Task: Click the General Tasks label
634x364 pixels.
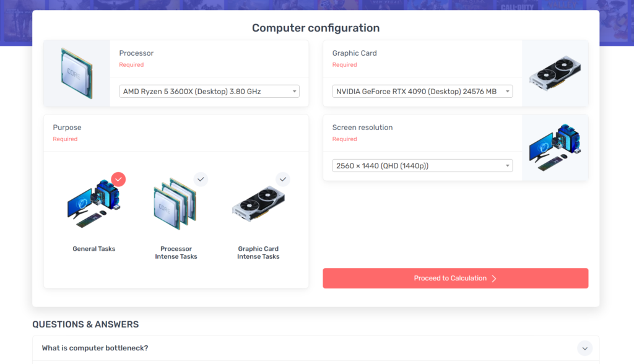Action: point(94,249)
